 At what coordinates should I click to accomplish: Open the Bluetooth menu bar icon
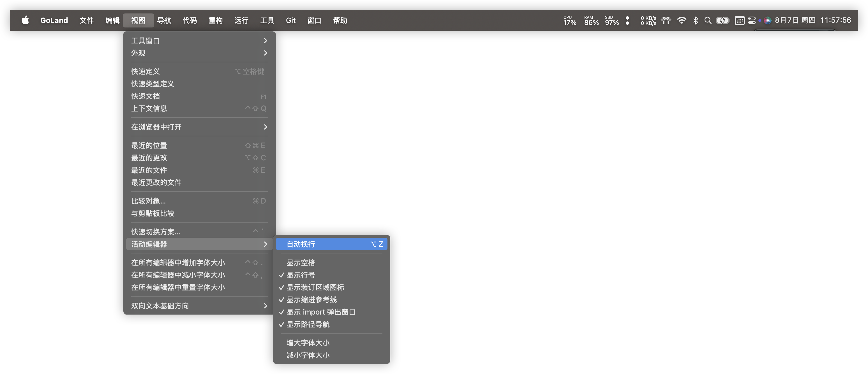(x=696, y=20)
